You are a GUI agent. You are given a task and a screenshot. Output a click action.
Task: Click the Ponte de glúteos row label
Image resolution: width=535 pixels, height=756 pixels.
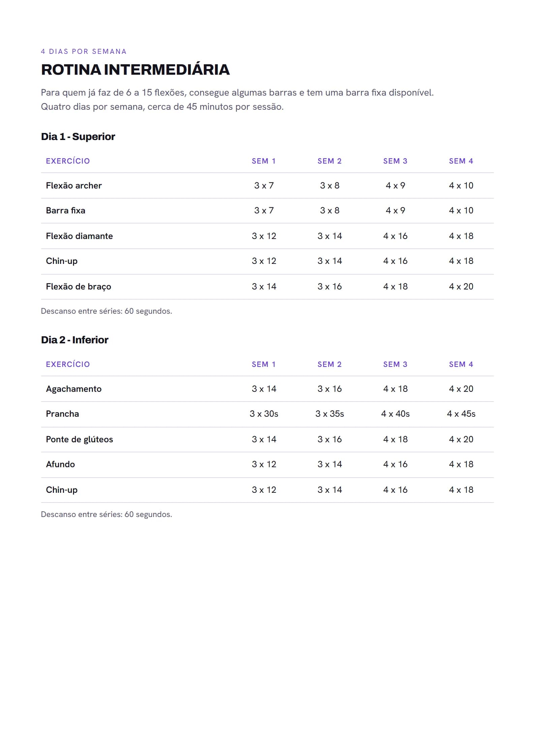coord(79,439)
